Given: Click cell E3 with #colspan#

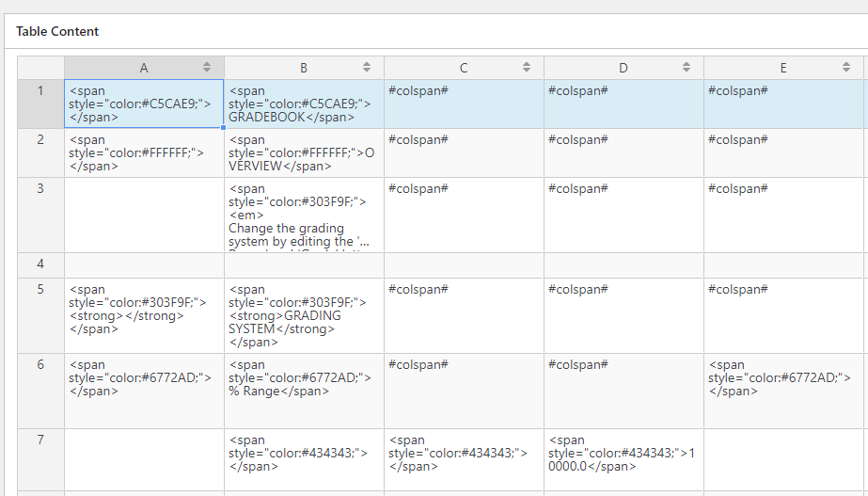Looking at the screenshot, I should [x=783, y=215].
